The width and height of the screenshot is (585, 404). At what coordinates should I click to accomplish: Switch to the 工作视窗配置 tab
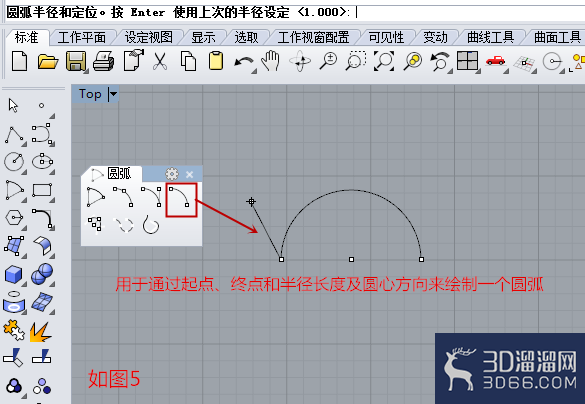[x=313, y=37]
